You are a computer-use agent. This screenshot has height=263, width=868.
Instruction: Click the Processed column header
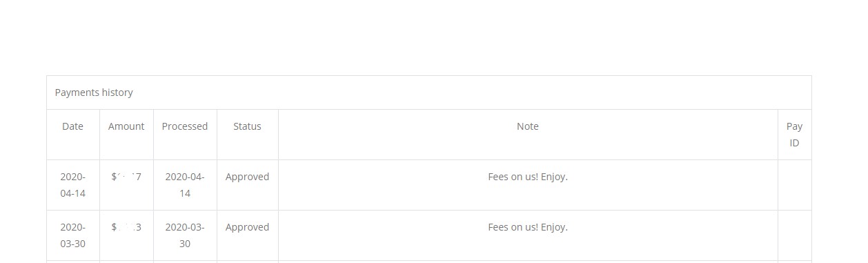pos(185,126)
